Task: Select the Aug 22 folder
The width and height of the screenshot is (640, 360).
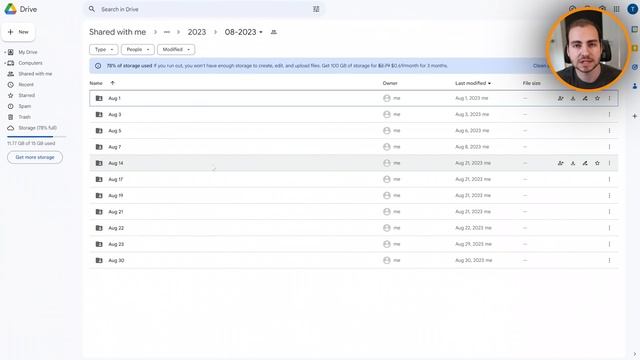Action: click(353, 228)
